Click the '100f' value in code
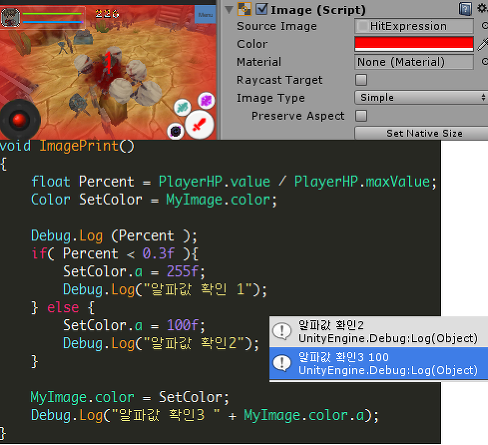Image resolution: width=488 pixels, height=445 pixels. pyautogui.click(x=182, y=325)
